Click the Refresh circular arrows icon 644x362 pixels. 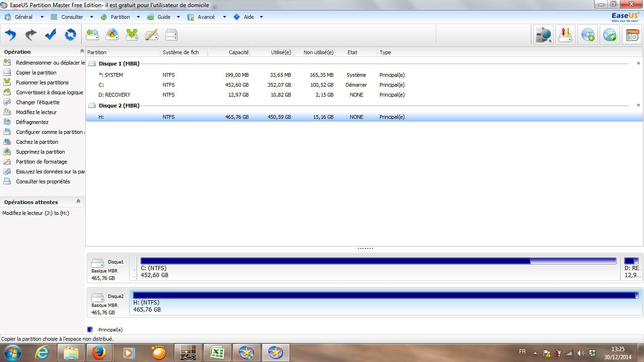[70, 35]
